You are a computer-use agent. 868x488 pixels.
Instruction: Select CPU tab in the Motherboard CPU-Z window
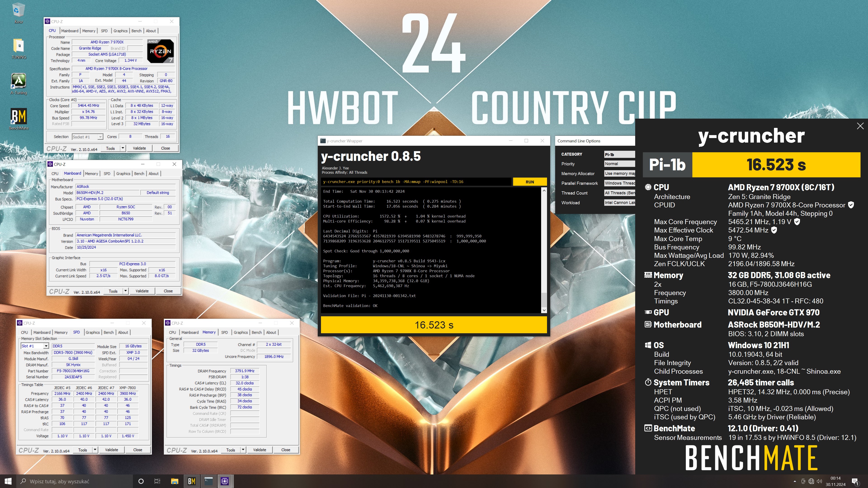point(55,174)
